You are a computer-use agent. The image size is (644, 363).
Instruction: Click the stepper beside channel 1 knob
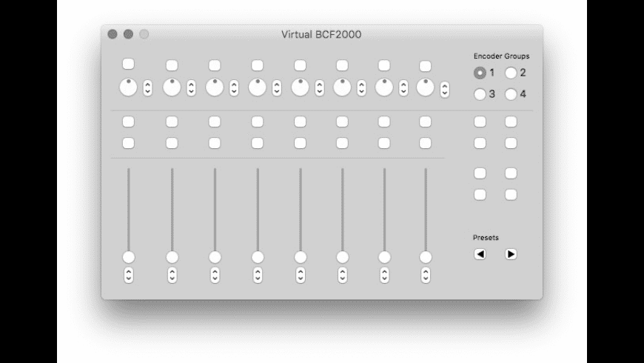(x=147, y=88)
